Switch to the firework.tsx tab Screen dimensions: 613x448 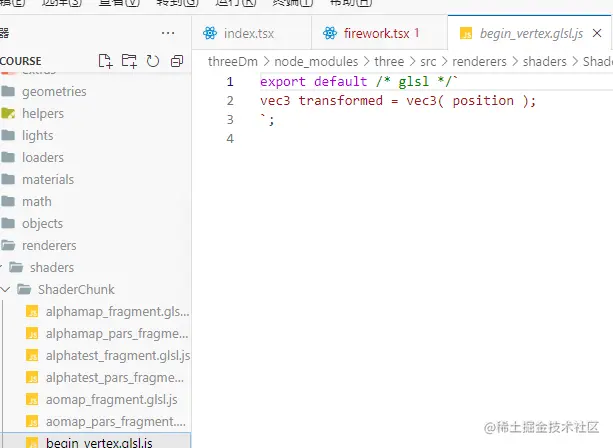pos(379,33)
